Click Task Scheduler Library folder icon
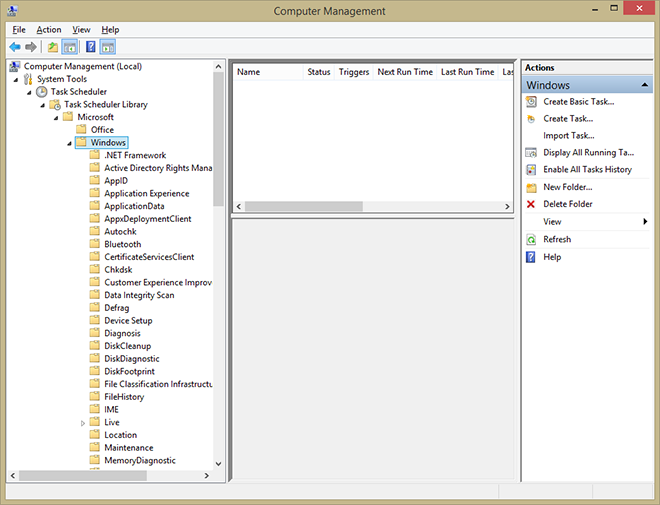The width and height of the screenshot is (660, 505). tap(55, 104)
